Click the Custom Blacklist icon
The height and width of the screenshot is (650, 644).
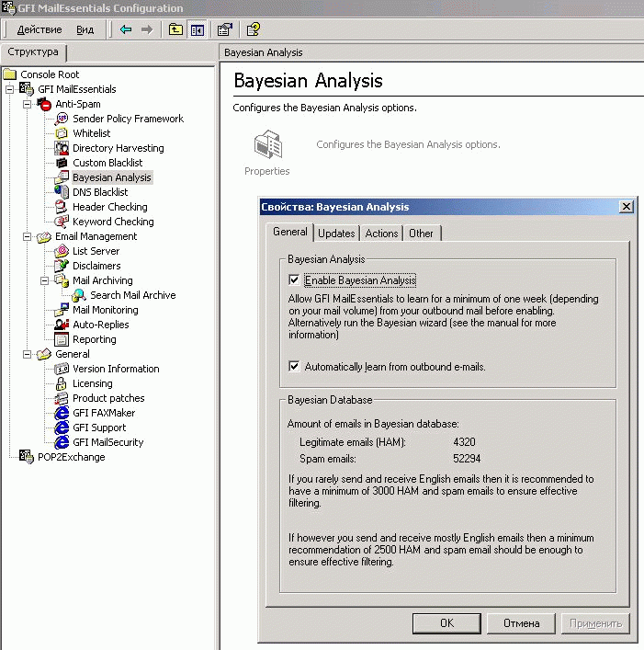tap(62, 163)
